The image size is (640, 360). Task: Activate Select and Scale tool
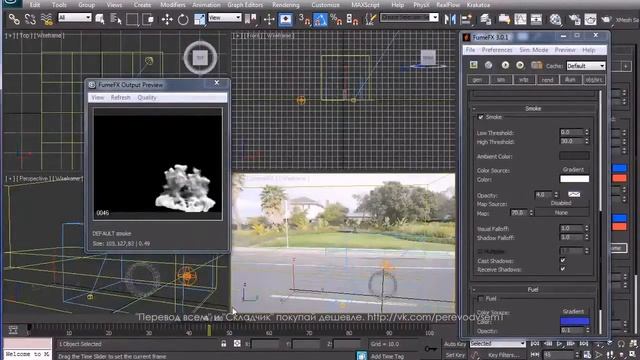point(199,19)
